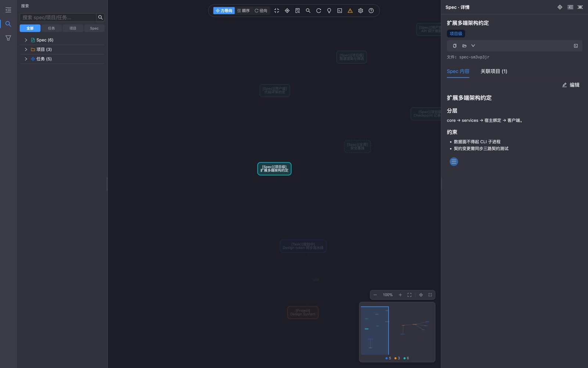Click the minimap overview thumbnail
The height and width of the screenshot is (368, 588).
pyautogui.click(x=397, y=330)
